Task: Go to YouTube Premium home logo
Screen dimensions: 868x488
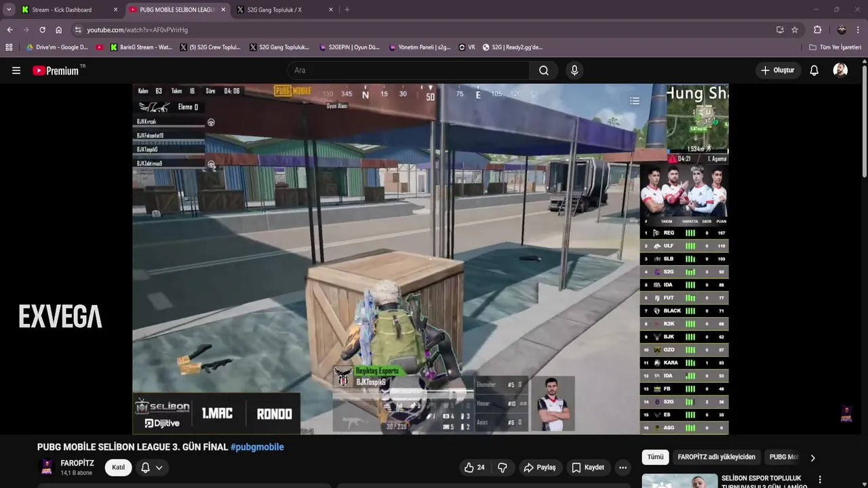Action: (x=56, y=70)
